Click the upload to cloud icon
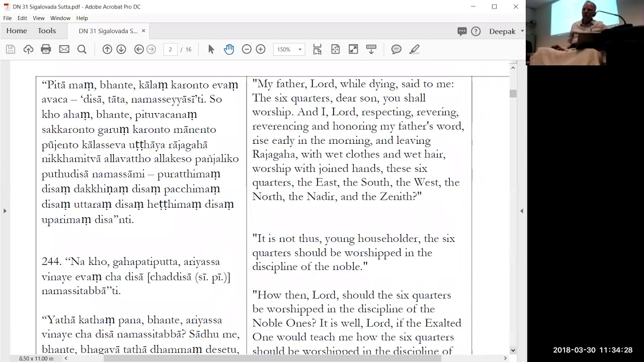644x362 pixels. click(x=28, y=49)
